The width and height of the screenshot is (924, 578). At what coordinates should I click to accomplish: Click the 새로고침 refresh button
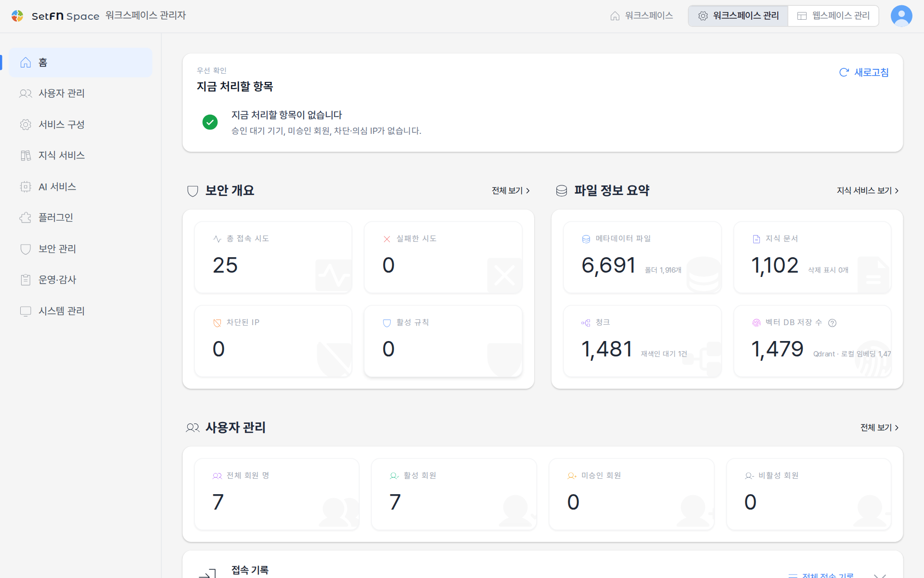click(x=864, y=72)
